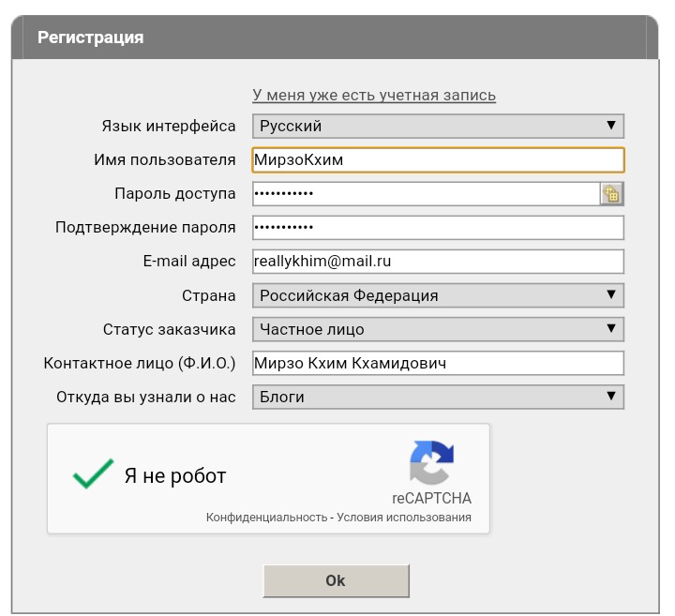Click the "Страна" label text

point(208,295)
